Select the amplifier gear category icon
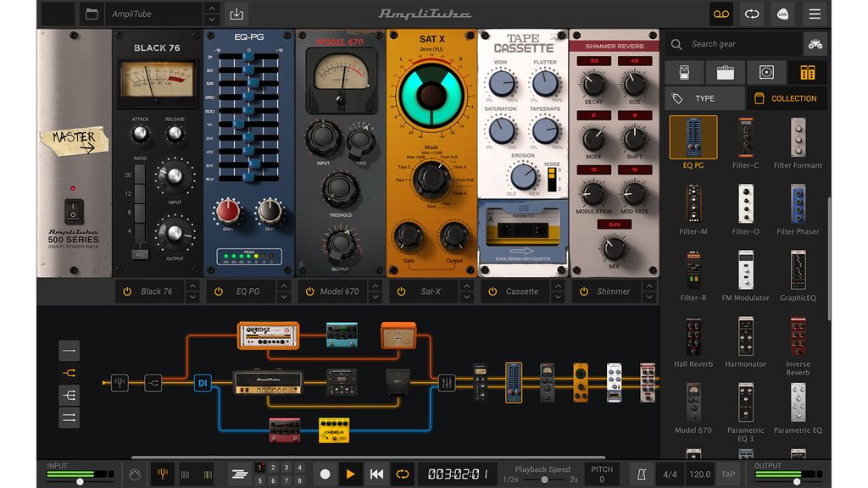868x488 pixels. coord(726,72)
